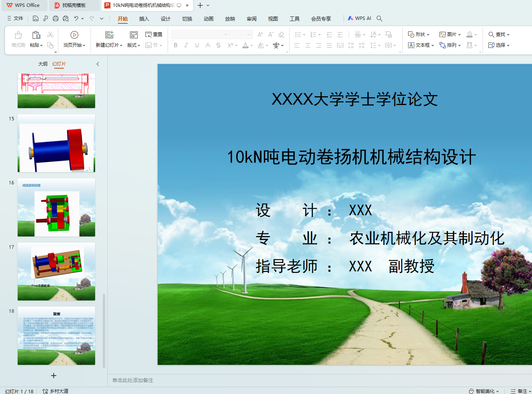Toggle center text alignment
The height and width of the screenshot is (394, 532).
(x=308, y=45)
